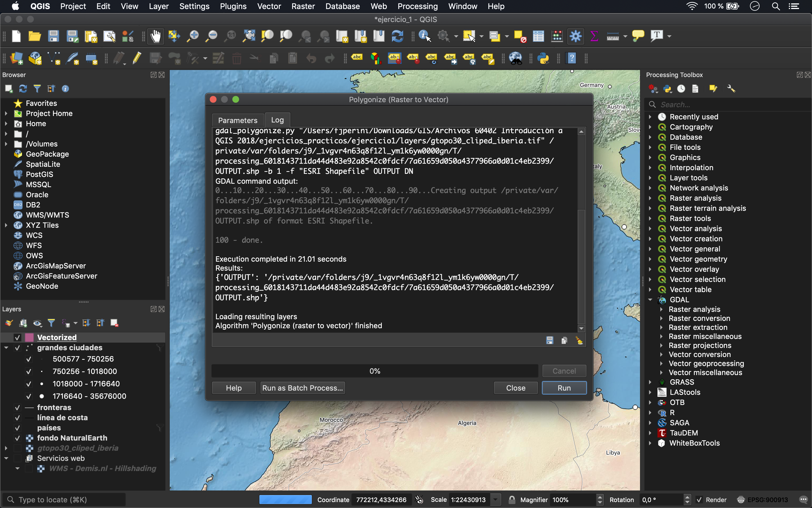Switch to the Parameters tab
Screen dimensions: 812x508
tap(238, 120)
